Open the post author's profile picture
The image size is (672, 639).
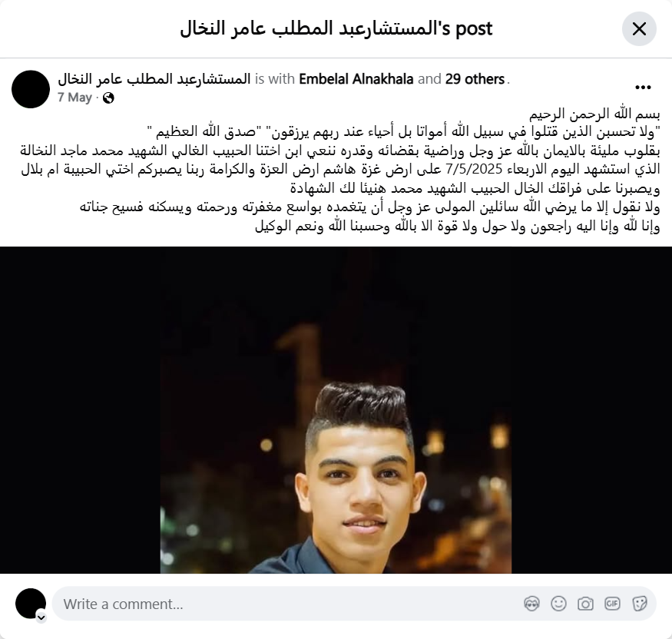pyautogui.click(x=31, y=89)
